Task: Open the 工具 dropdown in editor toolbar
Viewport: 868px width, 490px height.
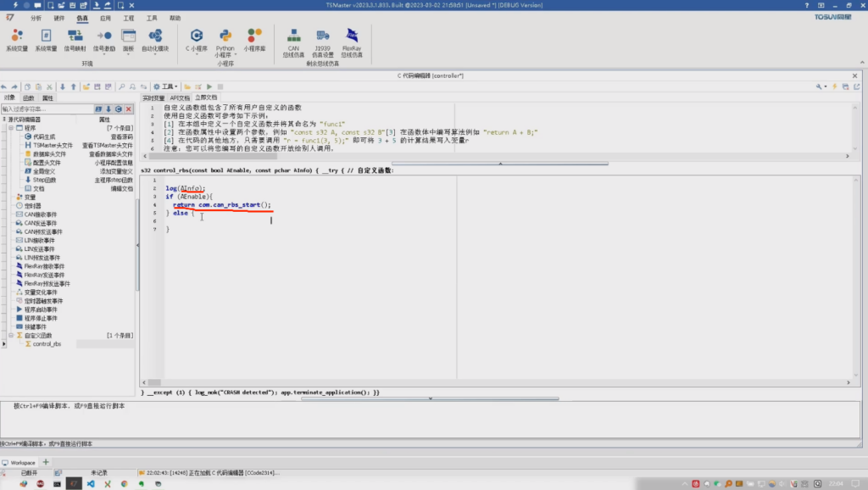Action: [170, 86]
